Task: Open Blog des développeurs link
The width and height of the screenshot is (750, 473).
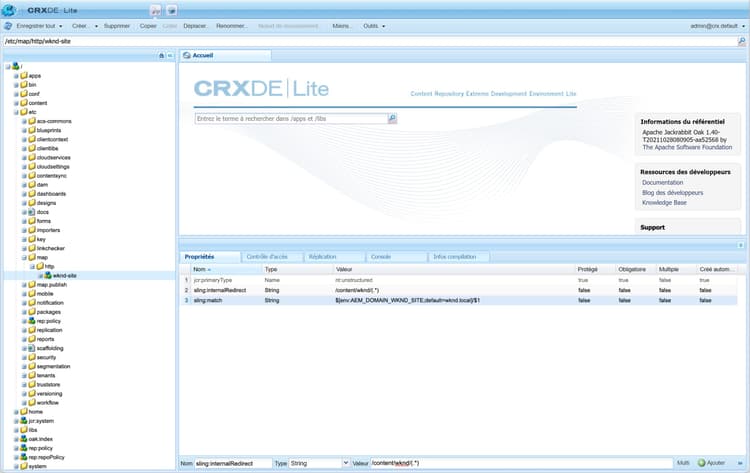Action: click(x=673, y=193)
